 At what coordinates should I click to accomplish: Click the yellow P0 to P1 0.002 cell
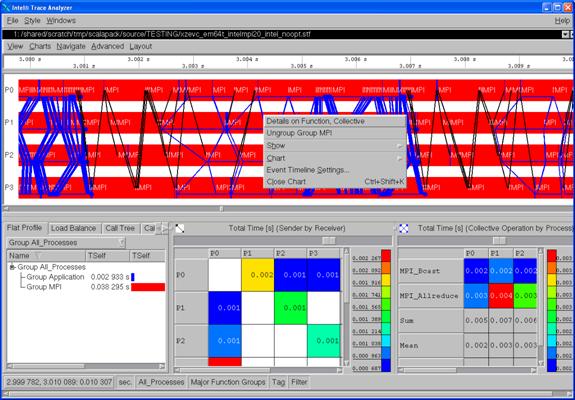click(258, 275)
